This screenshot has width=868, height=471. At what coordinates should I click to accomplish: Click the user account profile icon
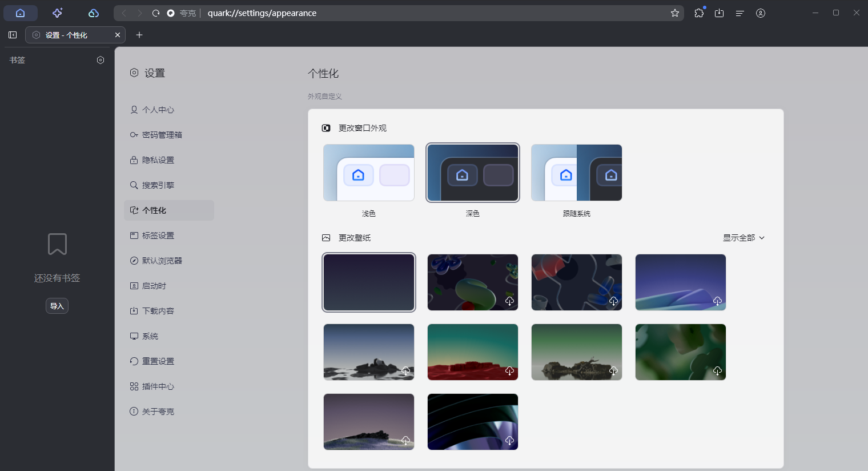point(760,13)
